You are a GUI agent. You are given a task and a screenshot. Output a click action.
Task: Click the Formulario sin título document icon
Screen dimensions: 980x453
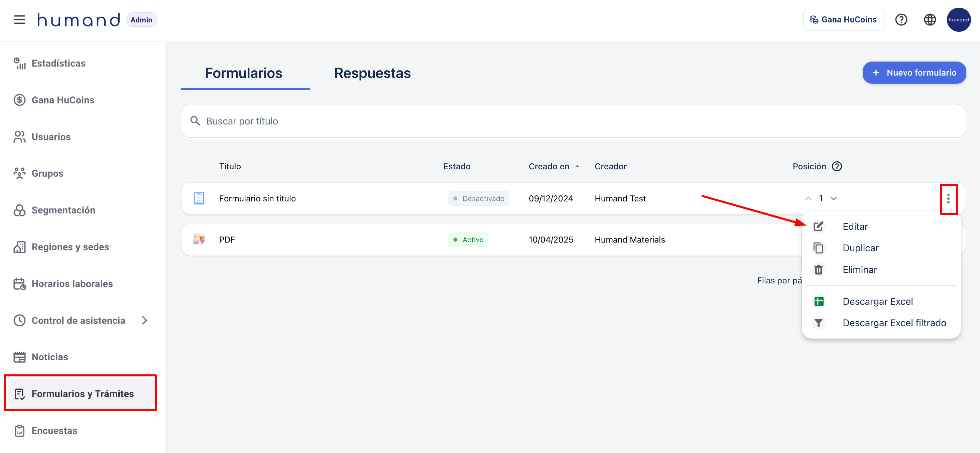(x=199, y=198)
